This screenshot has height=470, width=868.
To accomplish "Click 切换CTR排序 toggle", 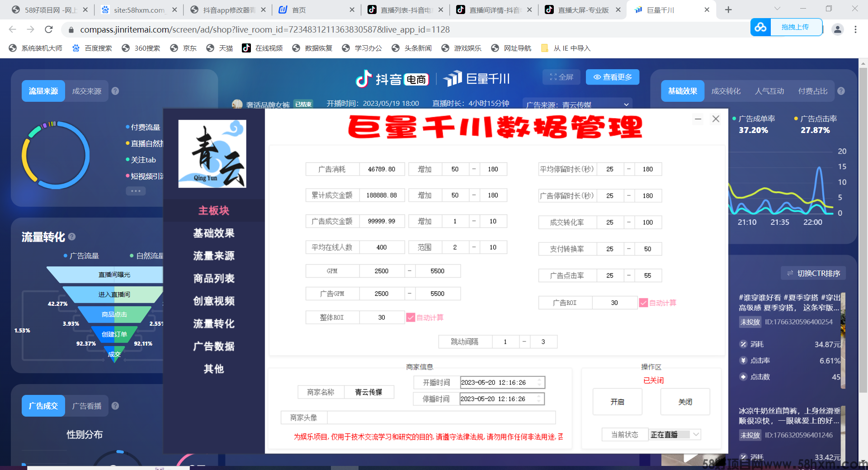I will tap(814, 273).
